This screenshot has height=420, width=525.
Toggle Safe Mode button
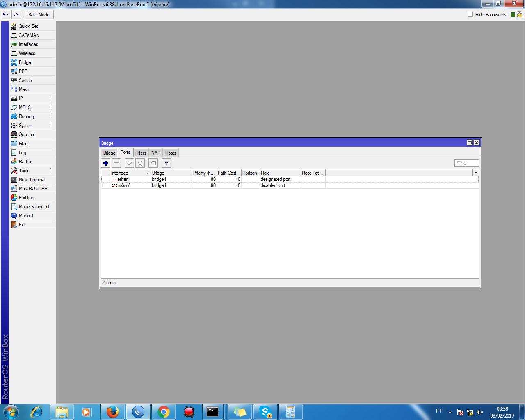(39, 15)
